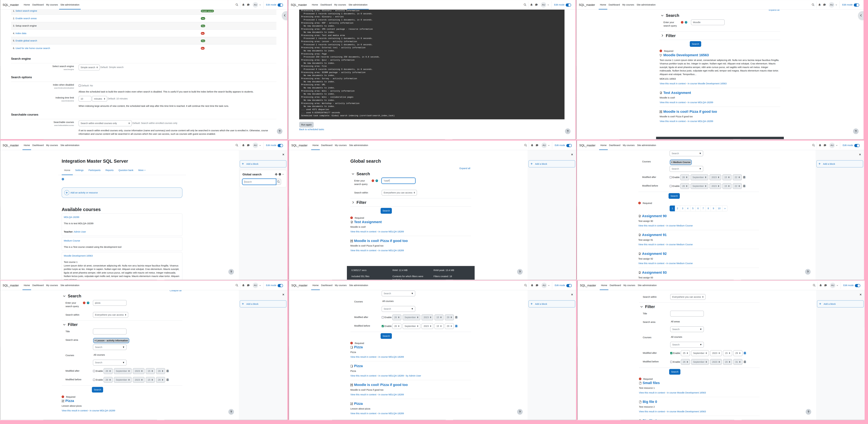
Task: Go to page 5 of the search results
Action: pyautogui.click(x=693, y=208)
